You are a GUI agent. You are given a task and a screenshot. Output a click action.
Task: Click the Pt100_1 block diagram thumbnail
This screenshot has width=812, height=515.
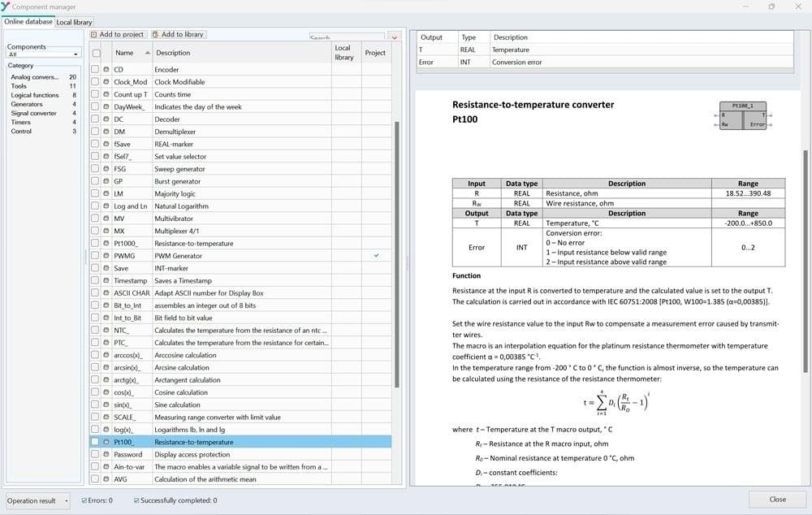(x=742, y=115)
